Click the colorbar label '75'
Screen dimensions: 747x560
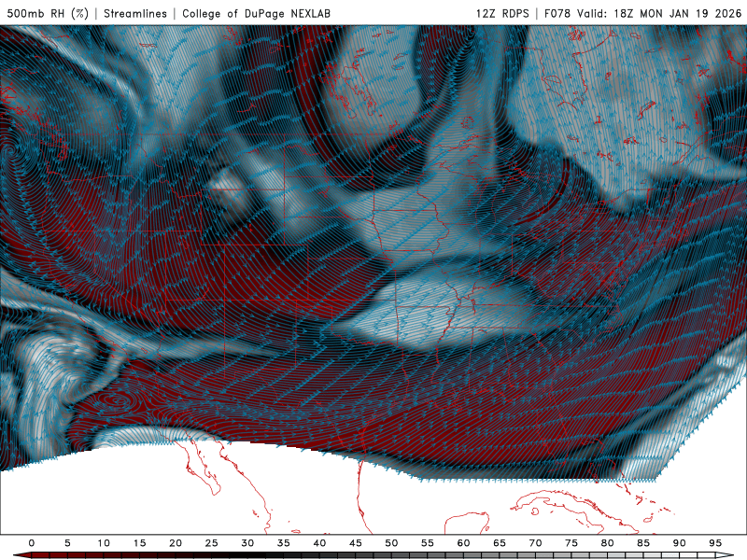click(x=571, y=543)
